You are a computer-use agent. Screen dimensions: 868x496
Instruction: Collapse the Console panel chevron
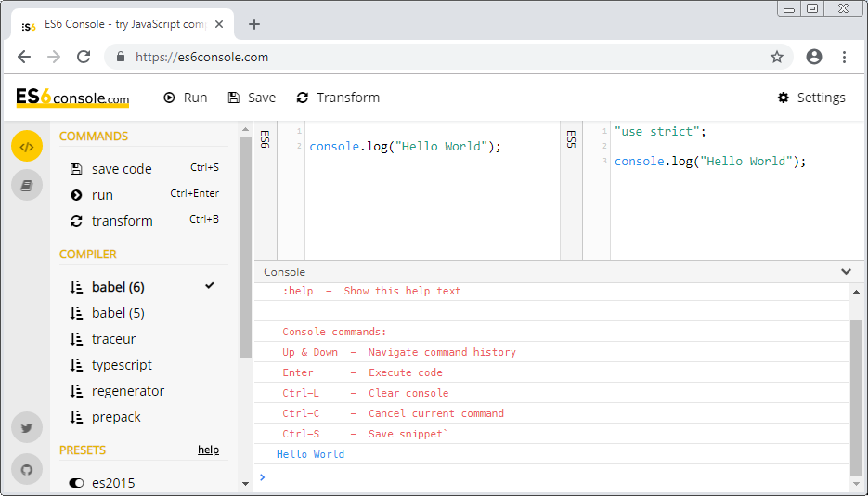click(846, 272)
